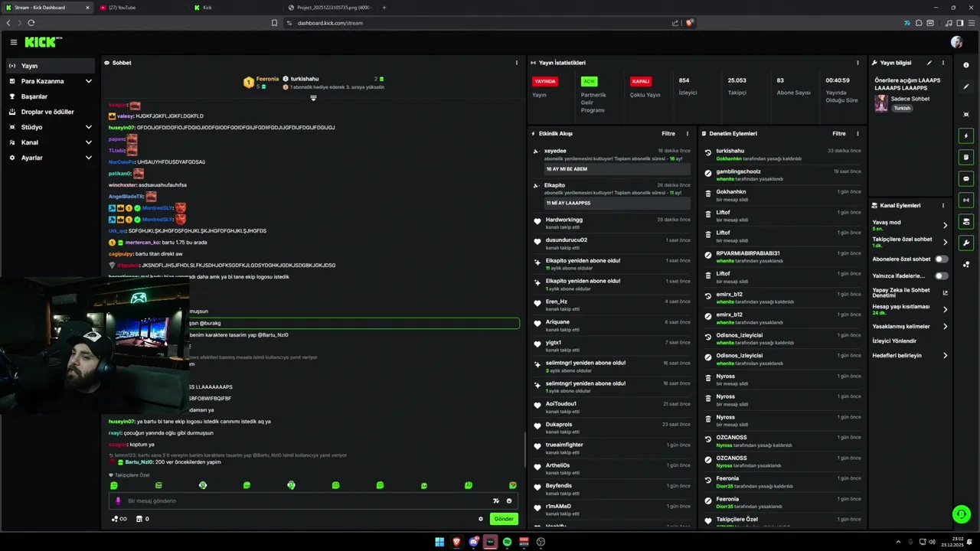Viewport: 980px width, 551px height.
Task: Click the Turkish language tag
Action: pos(903,108)
